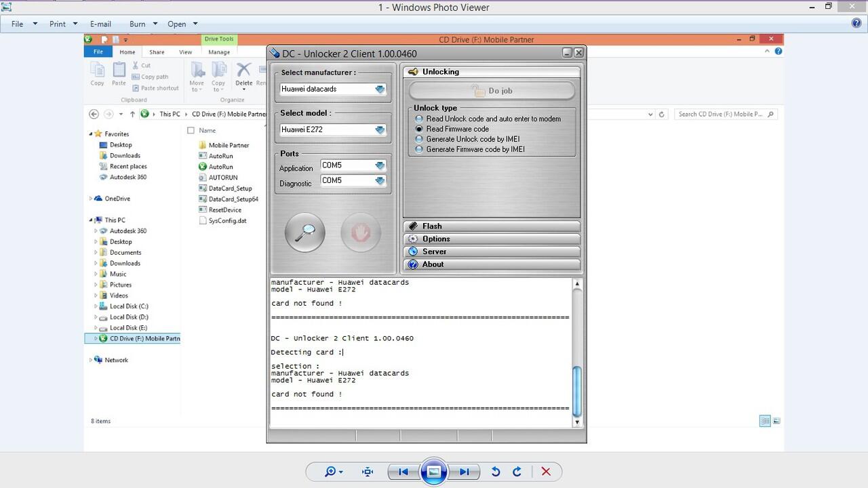This screenshot has width=868, height=488.
Task: Open Photo Viewer Burn menu
Action: (142, 24)
